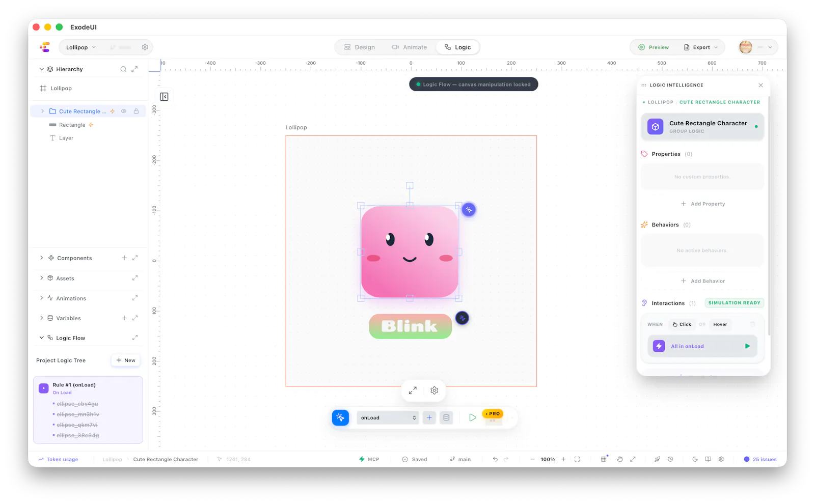Add a new component with plus icon
Screen dimensions: 815x504
[x=124, y=258]
